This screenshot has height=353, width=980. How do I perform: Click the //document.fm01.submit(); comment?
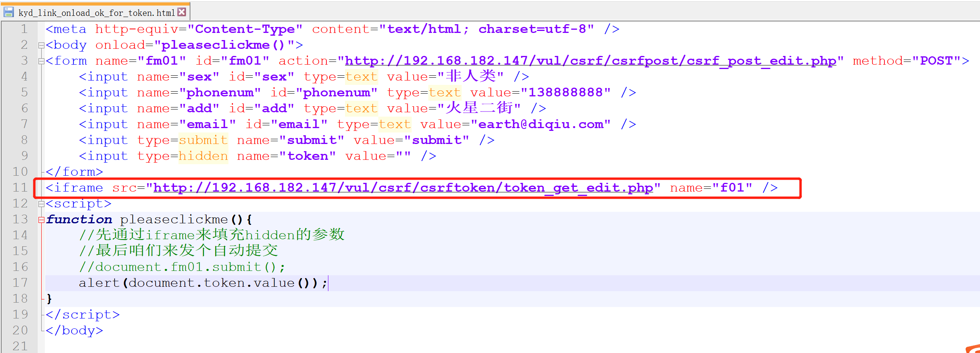click(182, 267)
